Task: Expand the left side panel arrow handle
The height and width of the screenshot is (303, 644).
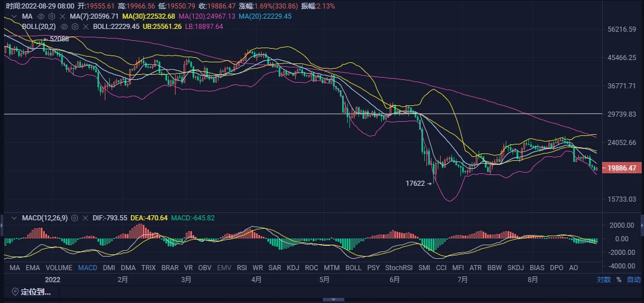Action: (2, 225)
